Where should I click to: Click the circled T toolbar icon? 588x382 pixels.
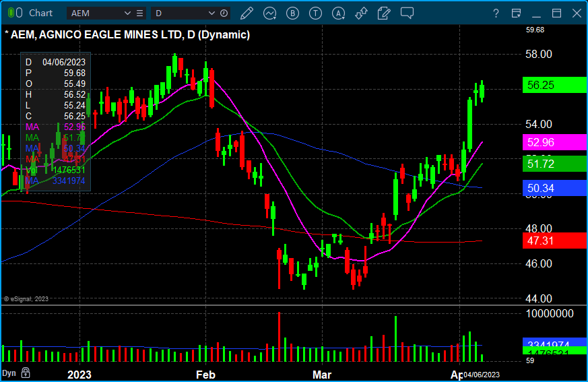point(315,13)
